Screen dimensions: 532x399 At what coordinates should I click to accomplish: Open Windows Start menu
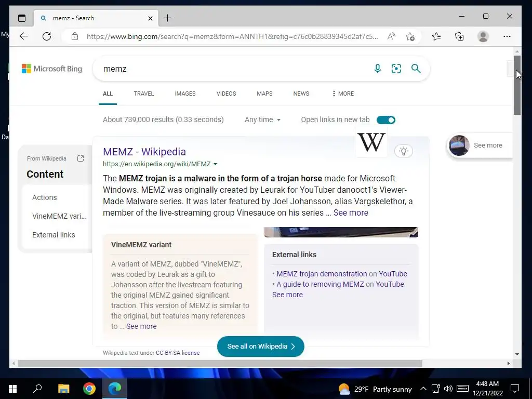[13, 389]
